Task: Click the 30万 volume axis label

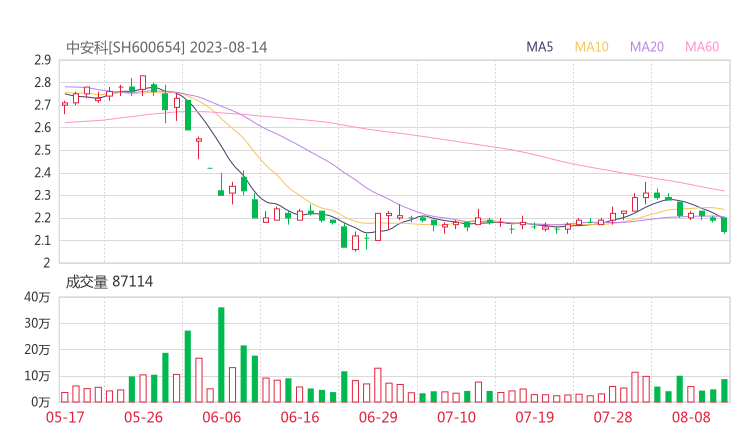Action: coord(37,323)
